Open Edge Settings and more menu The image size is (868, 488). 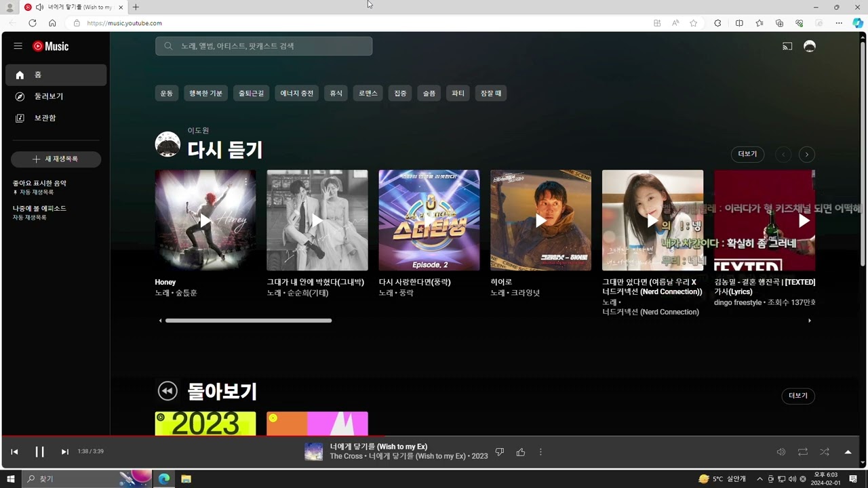tap(839, 23)
